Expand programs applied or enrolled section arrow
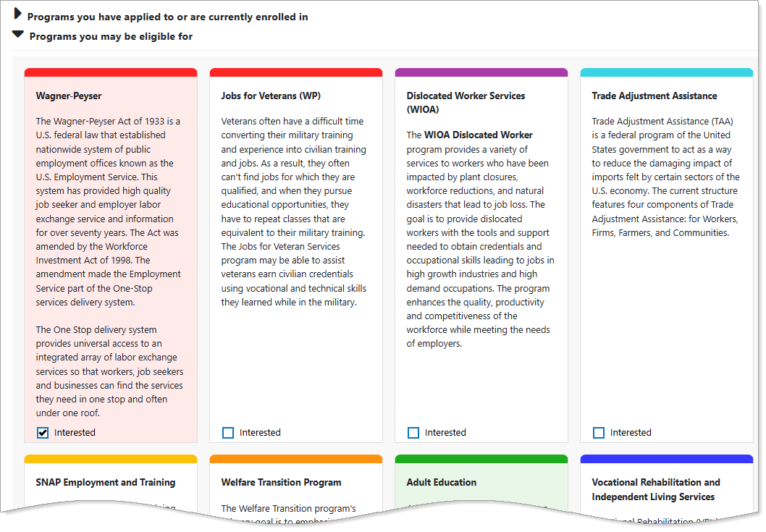The width and height of the screenshot is (766, 532). 18,14
